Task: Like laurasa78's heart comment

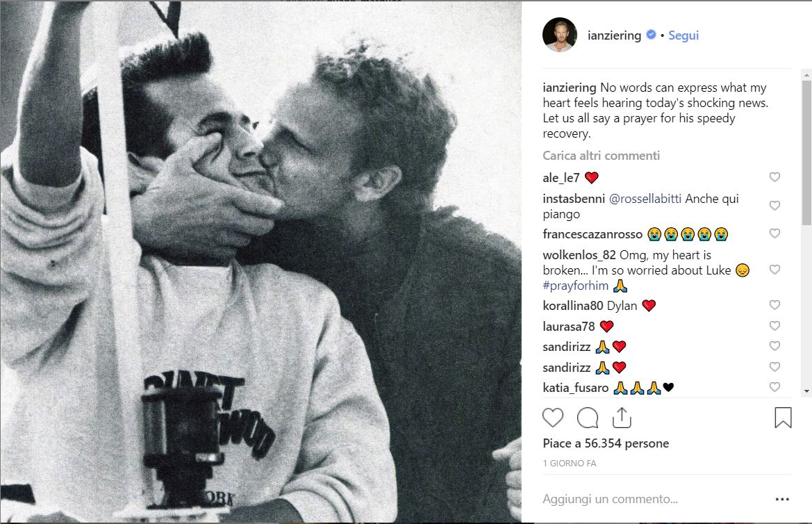Action: coord(774,326)
